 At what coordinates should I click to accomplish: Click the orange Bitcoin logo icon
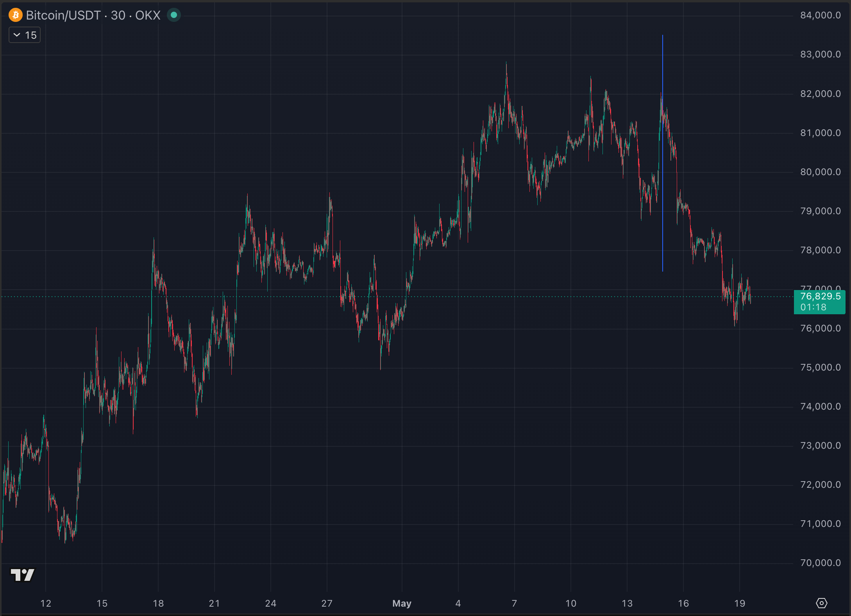(x=16, y=15)
